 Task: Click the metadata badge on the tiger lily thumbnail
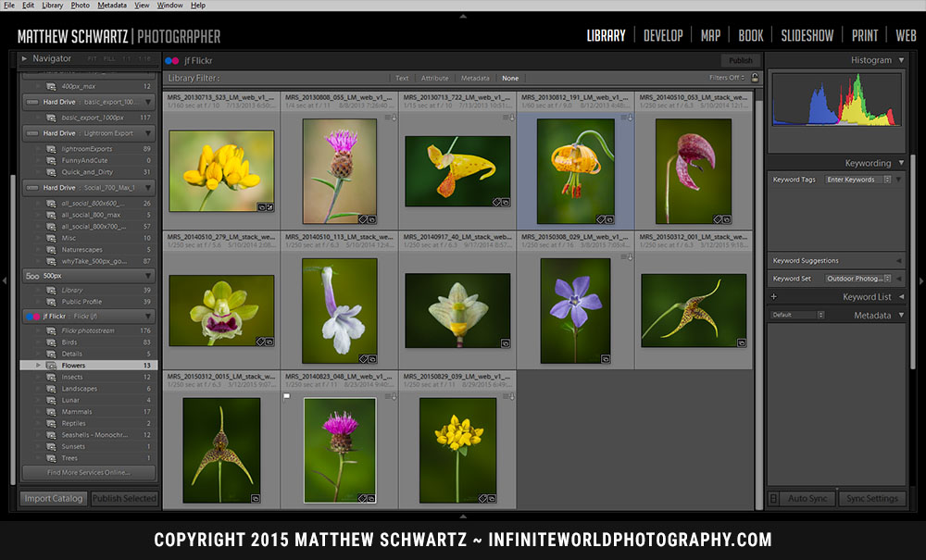click(x=602, y=217)
